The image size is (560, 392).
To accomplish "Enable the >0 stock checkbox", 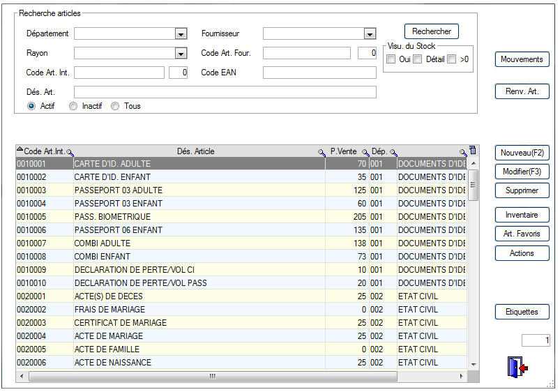I will pos(452,59).
